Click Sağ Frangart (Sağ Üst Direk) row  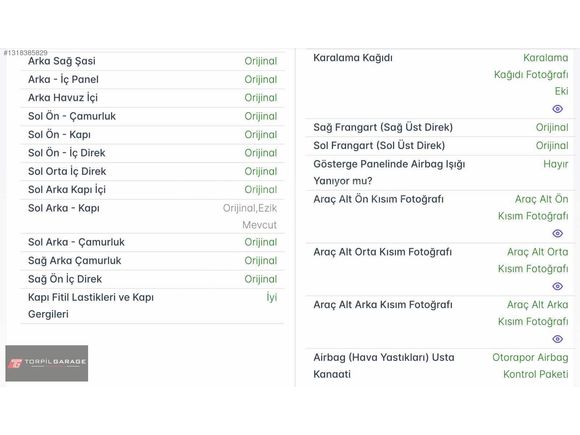tap(440, 128)
